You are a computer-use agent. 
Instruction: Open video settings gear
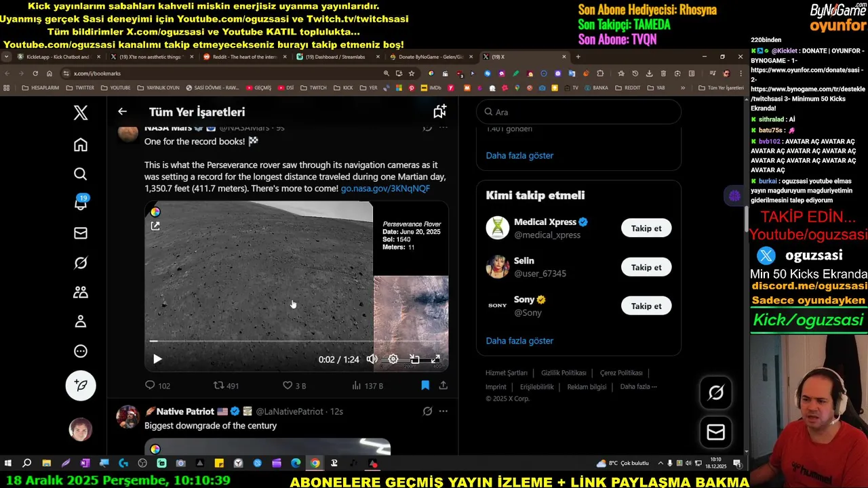coord(393,359)
